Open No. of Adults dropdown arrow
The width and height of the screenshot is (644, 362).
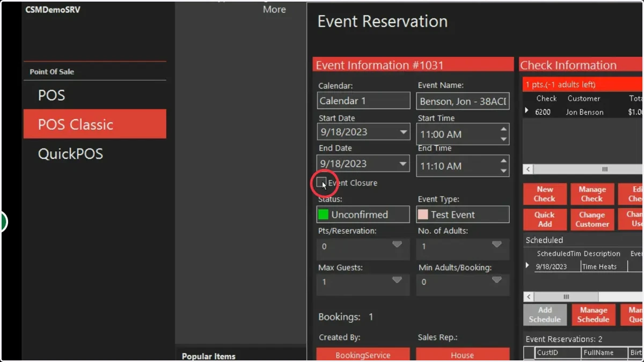coord(497,245)
